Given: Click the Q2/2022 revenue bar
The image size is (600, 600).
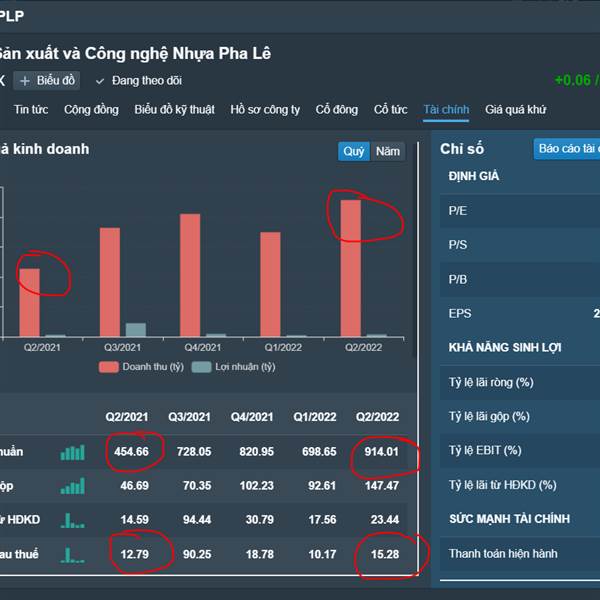Looking at the screenshot, I should (351, 268).
